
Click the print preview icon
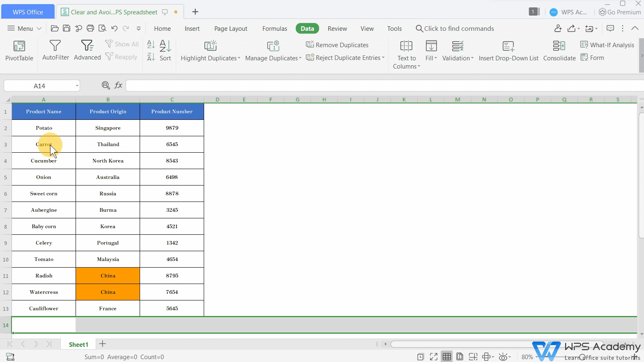pyautogui.click(x=102, y=28)
